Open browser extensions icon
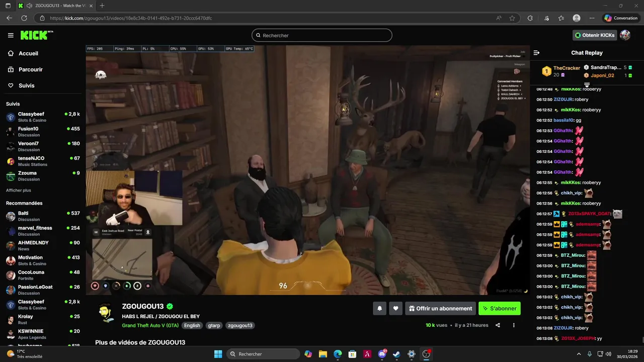 (530, 18)
